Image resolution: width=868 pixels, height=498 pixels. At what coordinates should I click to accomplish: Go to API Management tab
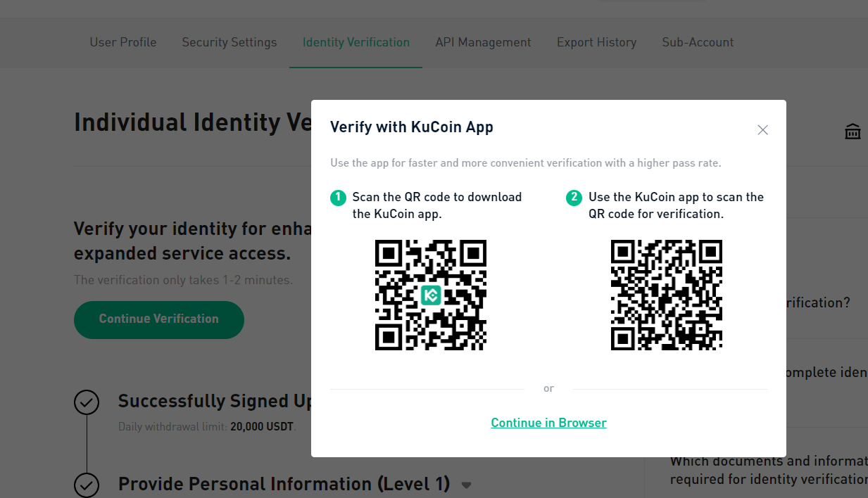coord(483,42)
